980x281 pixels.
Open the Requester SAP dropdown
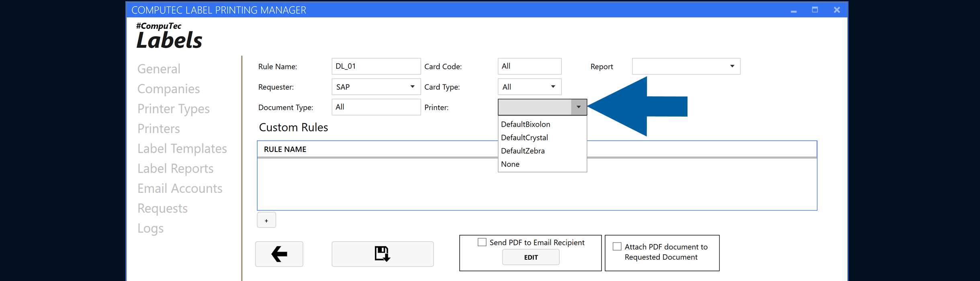click(x=376, y=87)
